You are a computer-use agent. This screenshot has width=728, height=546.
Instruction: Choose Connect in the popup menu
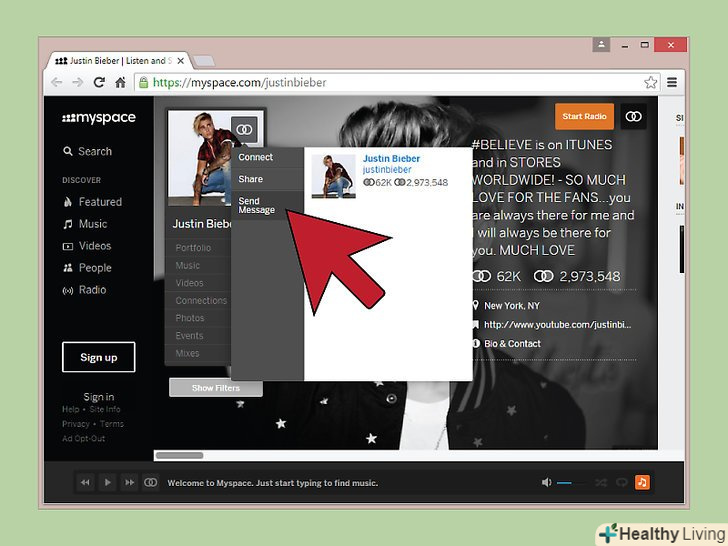pyautogui.click(x=267, y=157)
